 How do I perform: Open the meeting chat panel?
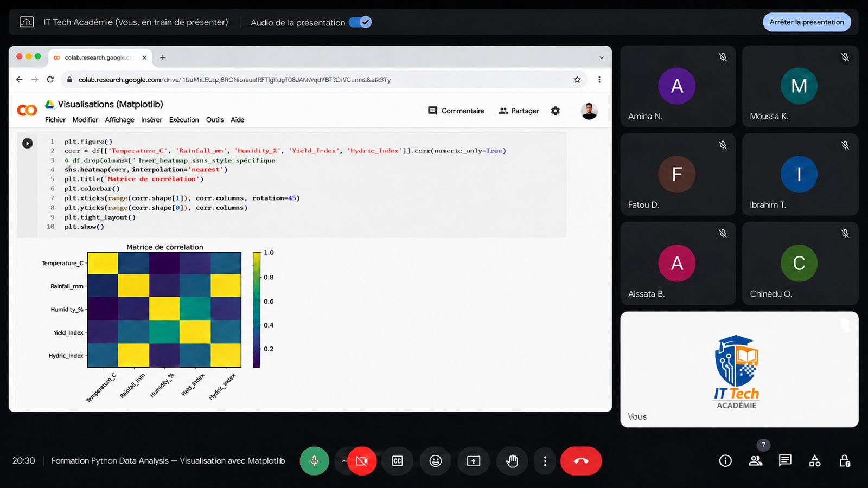(x=785, y=461)
